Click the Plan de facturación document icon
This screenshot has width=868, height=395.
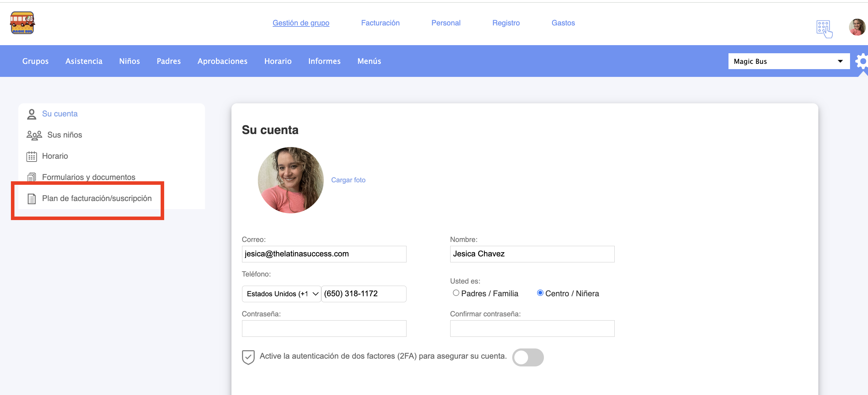point(31,199)
